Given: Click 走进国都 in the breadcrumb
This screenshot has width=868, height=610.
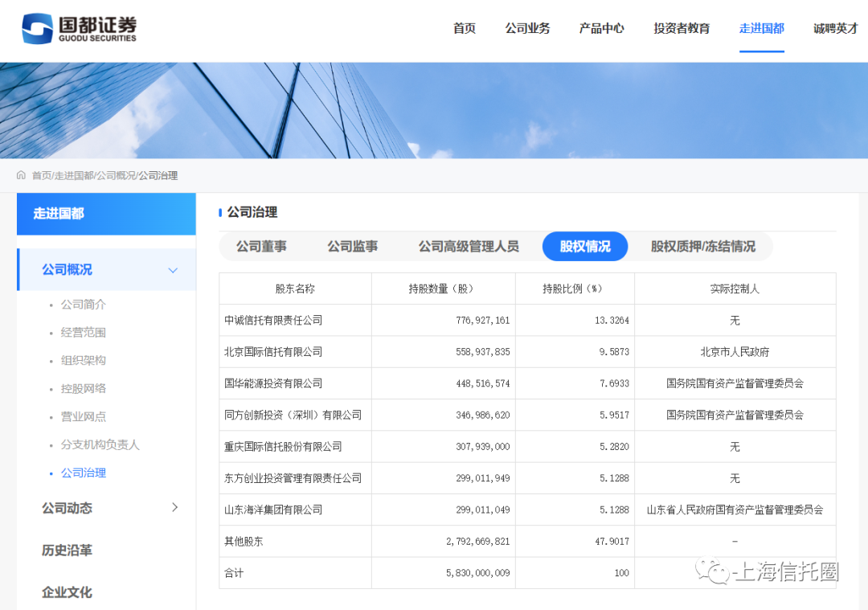Looking at the screenshot, I should (74, 175).
